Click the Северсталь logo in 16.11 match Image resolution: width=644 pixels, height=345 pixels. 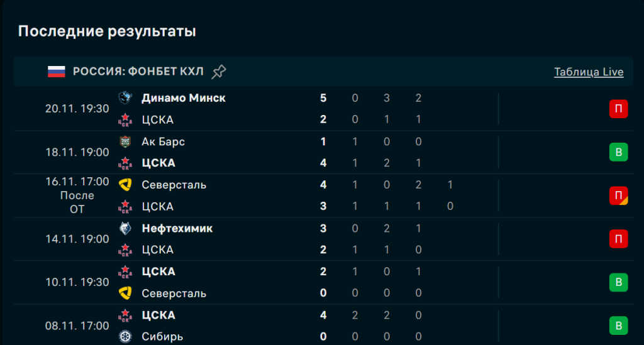click(x=126, y=185)
